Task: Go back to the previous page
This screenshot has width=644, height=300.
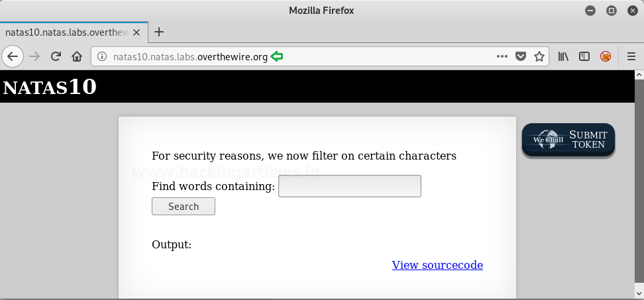Action: tap(12, 56)
